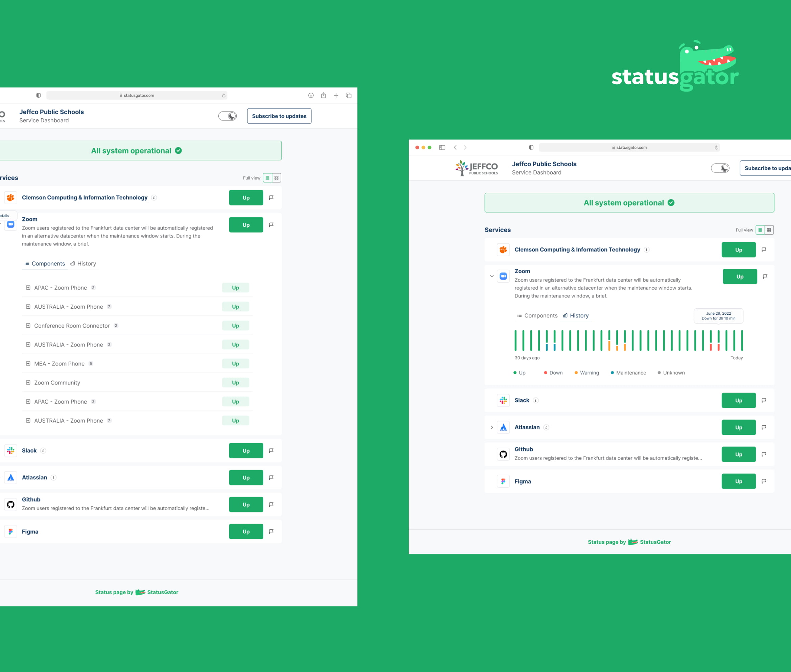Select grid view in right window
This screenshot has width=791, height=672.
[x=769, y=230]
